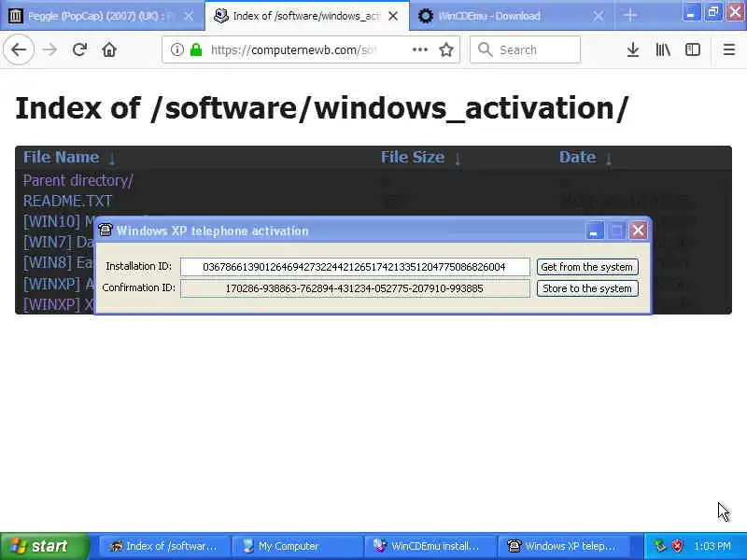The image size is (747, 560).
Task: Switch to the WinCDEmu - Download tab
Action: (511, 16)
